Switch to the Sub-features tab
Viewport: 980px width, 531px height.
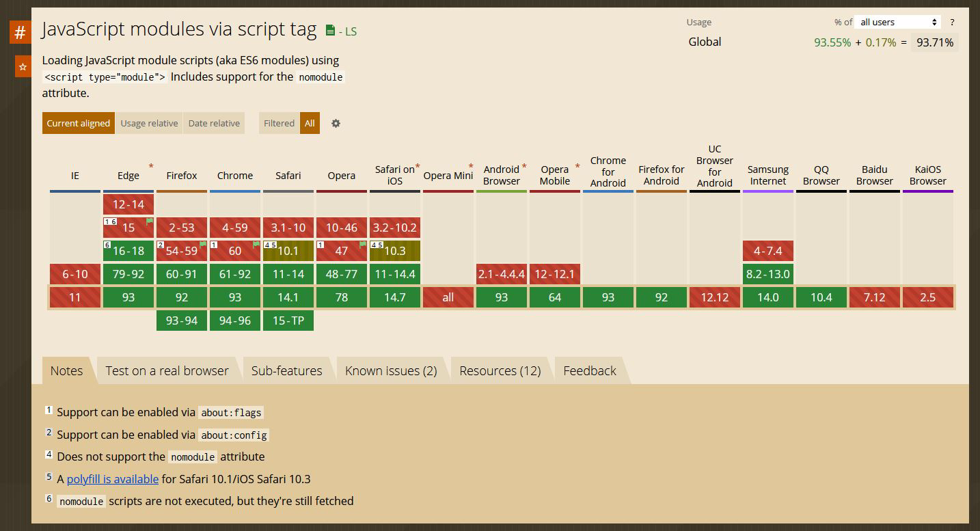click(x=286, y=370)
